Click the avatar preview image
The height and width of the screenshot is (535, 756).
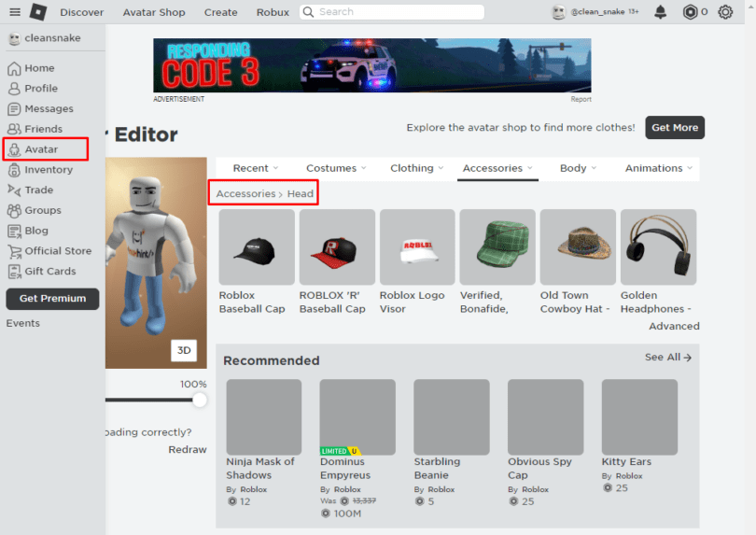156,263
